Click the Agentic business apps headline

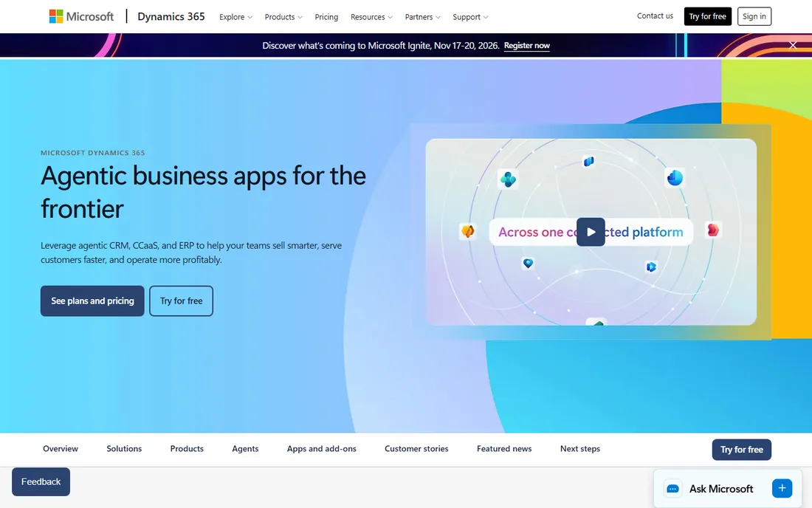(203, 192)
